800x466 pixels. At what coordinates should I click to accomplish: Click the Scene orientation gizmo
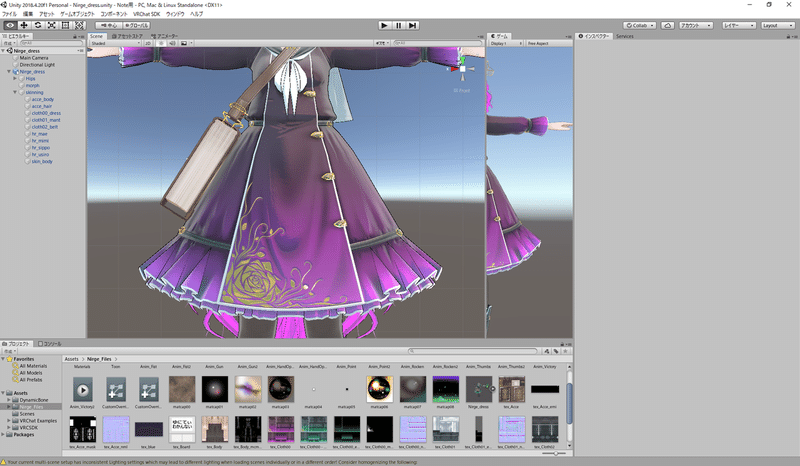click(462, 69)
